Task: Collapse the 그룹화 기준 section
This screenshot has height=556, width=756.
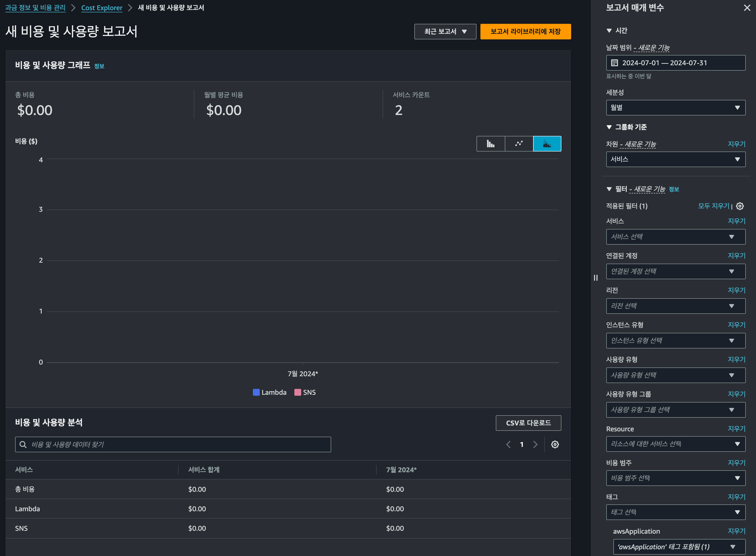Action: click(609, 127)
